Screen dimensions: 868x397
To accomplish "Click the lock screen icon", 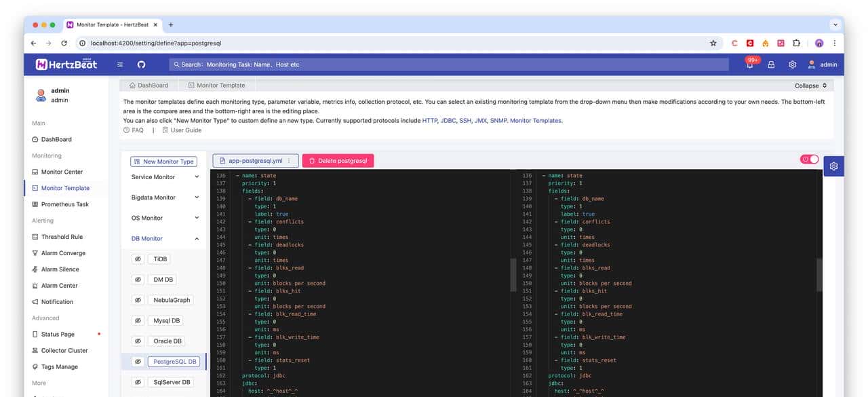I will tap(771, 64).
